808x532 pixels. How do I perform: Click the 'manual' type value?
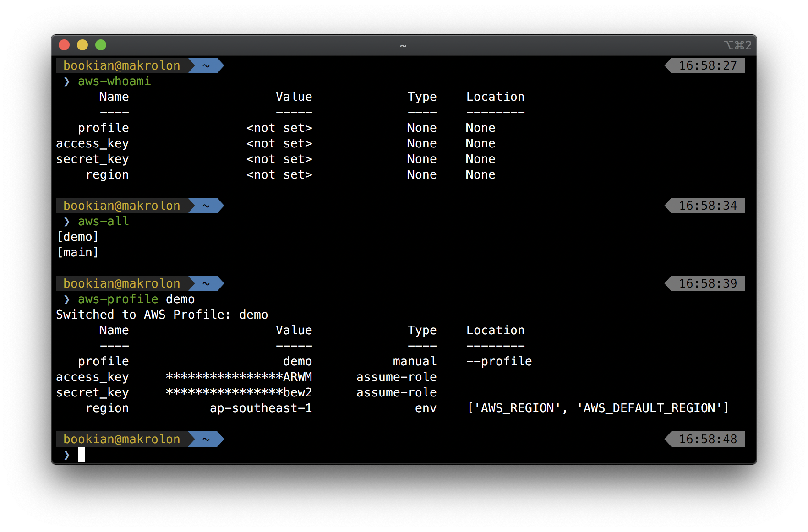click(x=415, y=361)
